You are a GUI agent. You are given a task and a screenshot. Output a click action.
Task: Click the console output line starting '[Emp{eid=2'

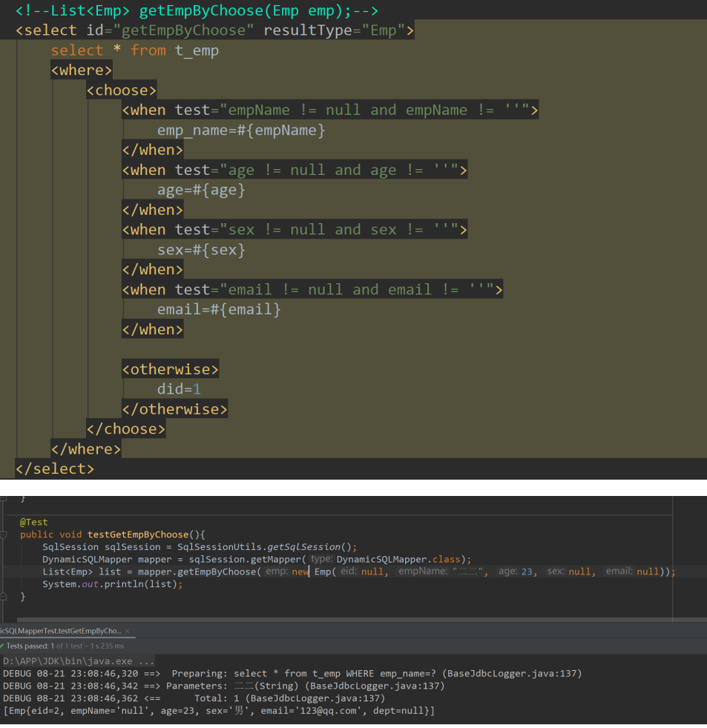point(219,711)
